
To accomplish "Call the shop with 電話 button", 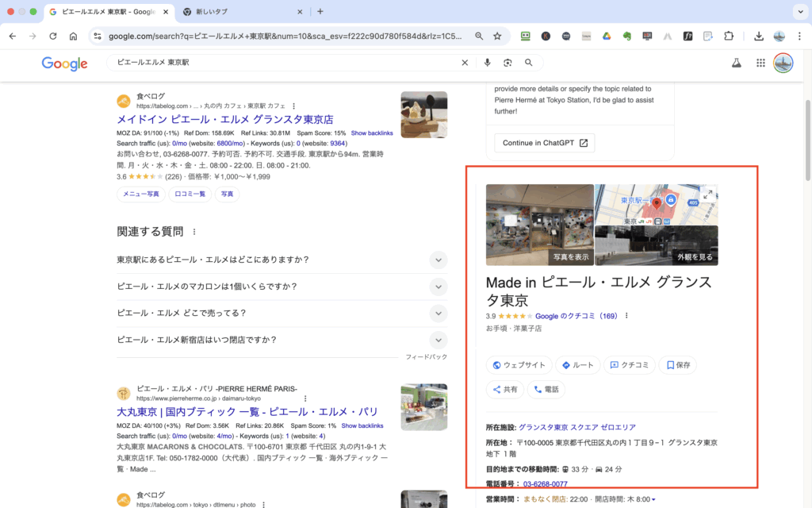I will tap(546, 389).
